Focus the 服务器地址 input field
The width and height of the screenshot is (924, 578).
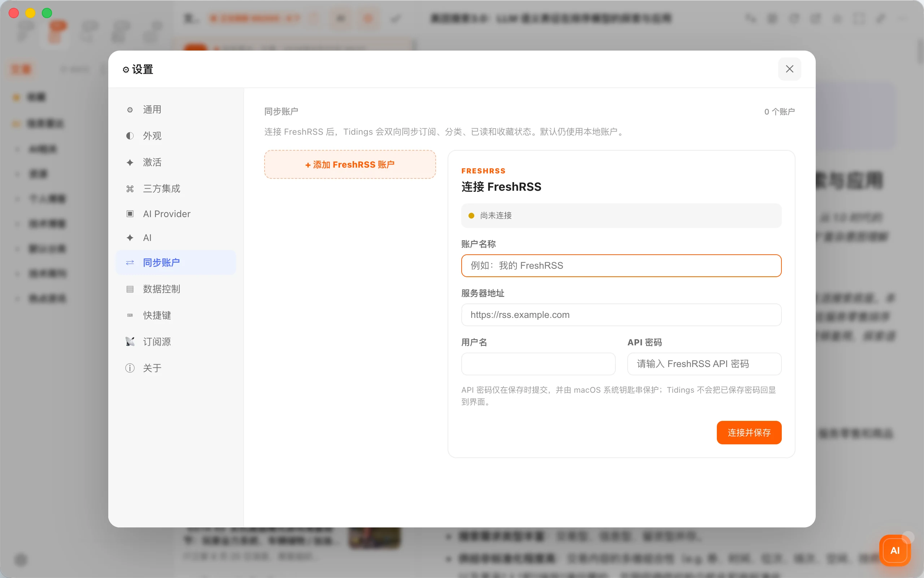pos(621,315)
